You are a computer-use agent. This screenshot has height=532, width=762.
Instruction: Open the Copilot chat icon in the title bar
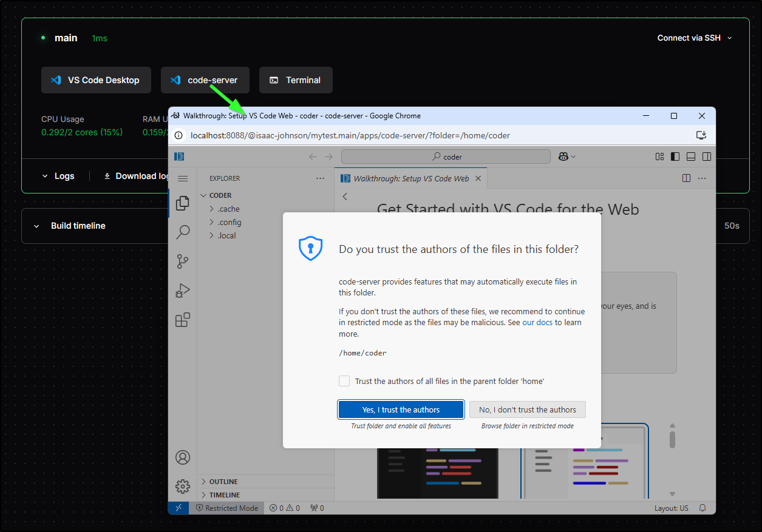click(563, 157)
